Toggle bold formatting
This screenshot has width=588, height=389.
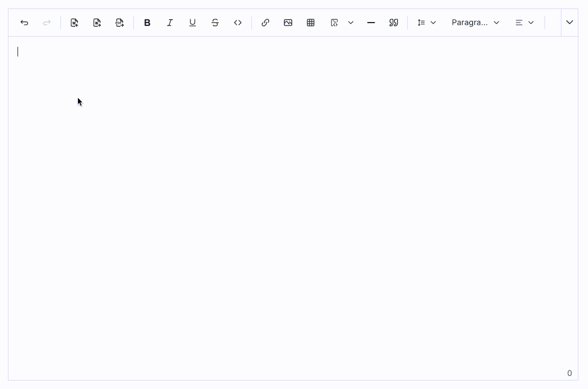point(147,23)
